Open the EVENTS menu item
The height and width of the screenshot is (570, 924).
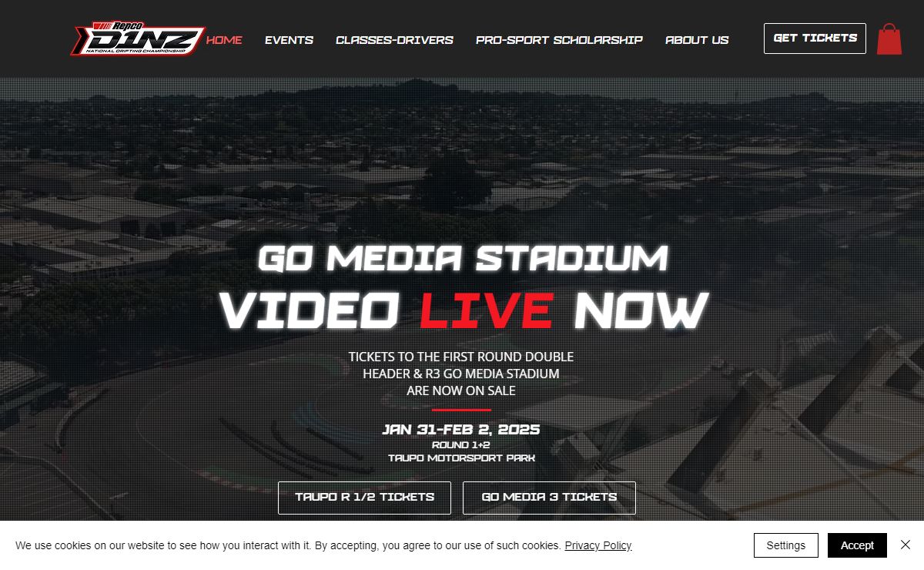click(x=289, y=39)
